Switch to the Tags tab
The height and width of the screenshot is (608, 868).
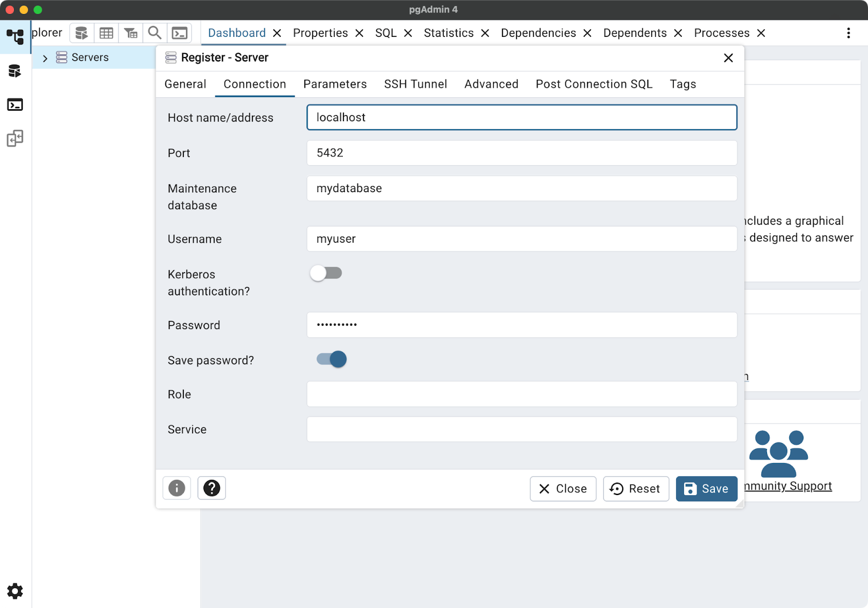click(683, 84)
